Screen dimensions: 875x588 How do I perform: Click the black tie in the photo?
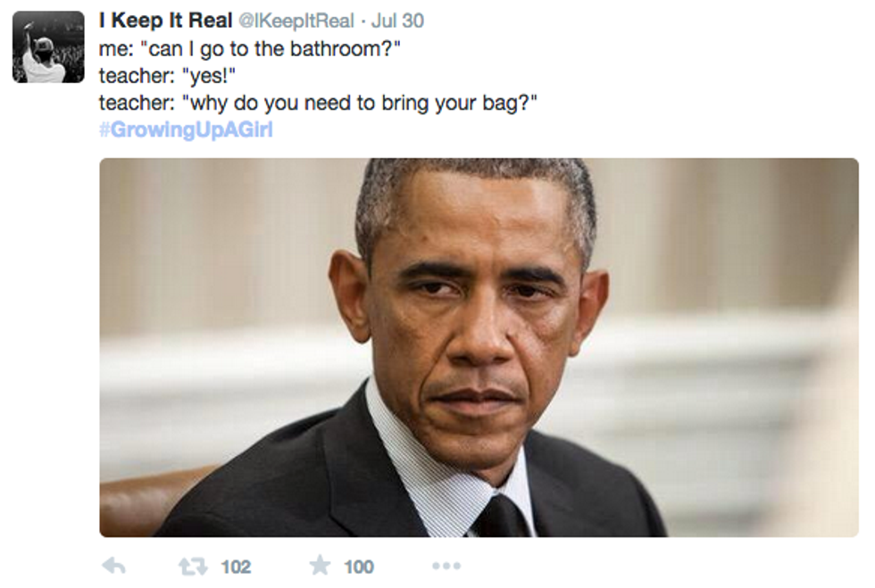(x=499, y=517)
